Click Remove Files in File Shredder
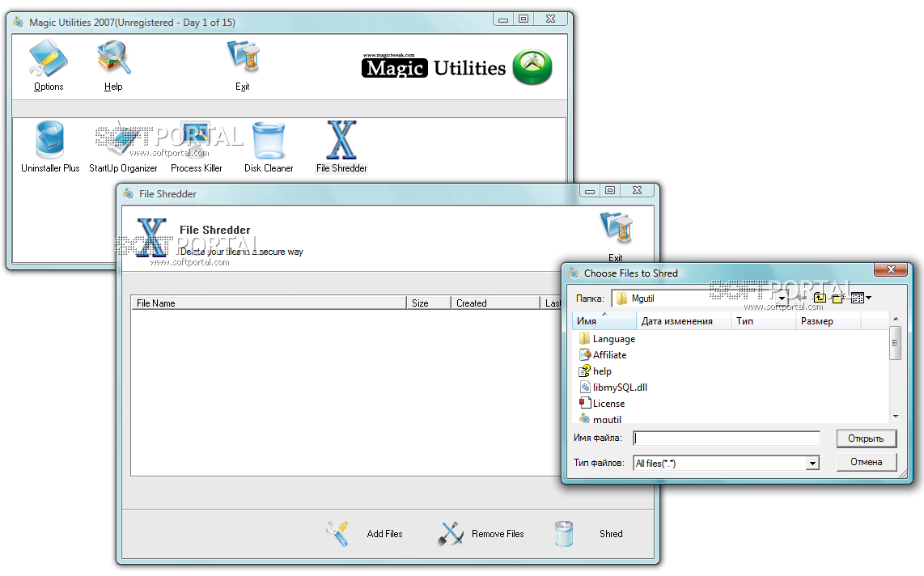 click(x=481, y=534)
